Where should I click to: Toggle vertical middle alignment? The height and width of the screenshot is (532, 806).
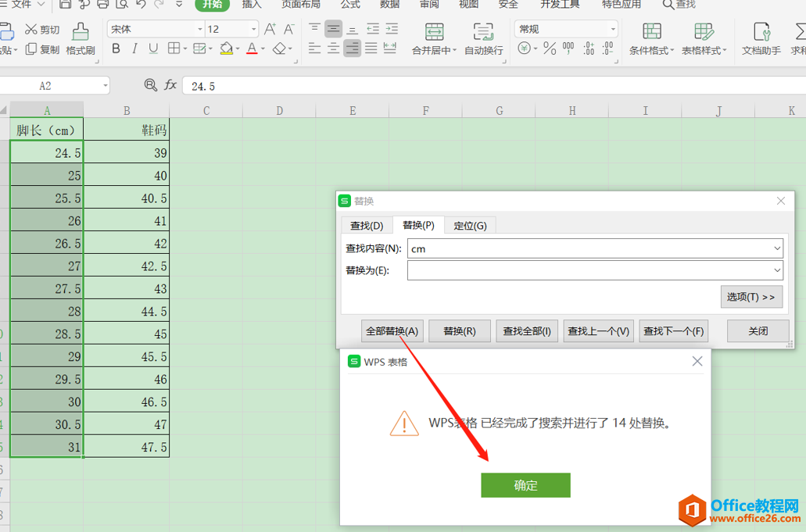pyautogui.click(x=334, y=29)
